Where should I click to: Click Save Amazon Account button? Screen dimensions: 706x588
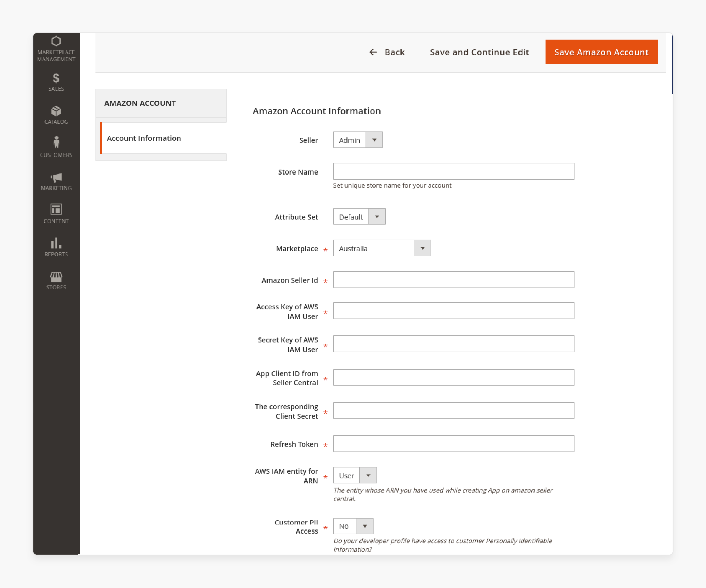[601, 52]
